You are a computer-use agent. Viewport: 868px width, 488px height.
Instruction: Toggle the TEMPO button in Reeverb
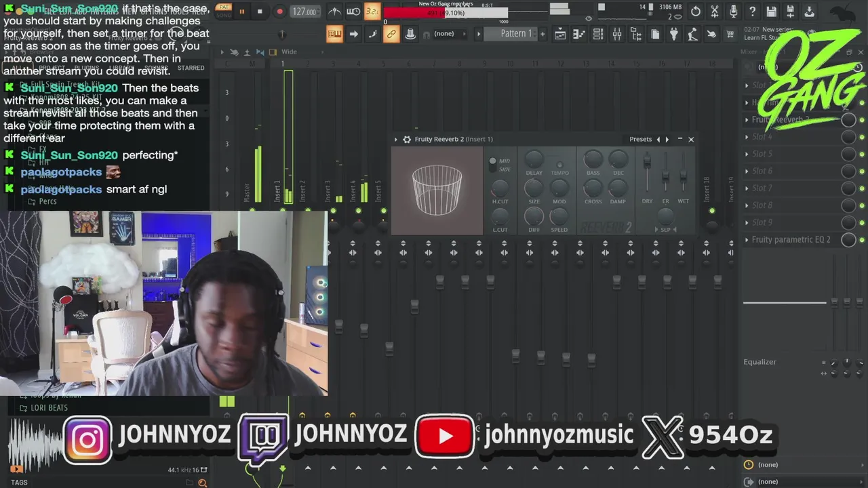pyautogui.click(x=559, y=165)
